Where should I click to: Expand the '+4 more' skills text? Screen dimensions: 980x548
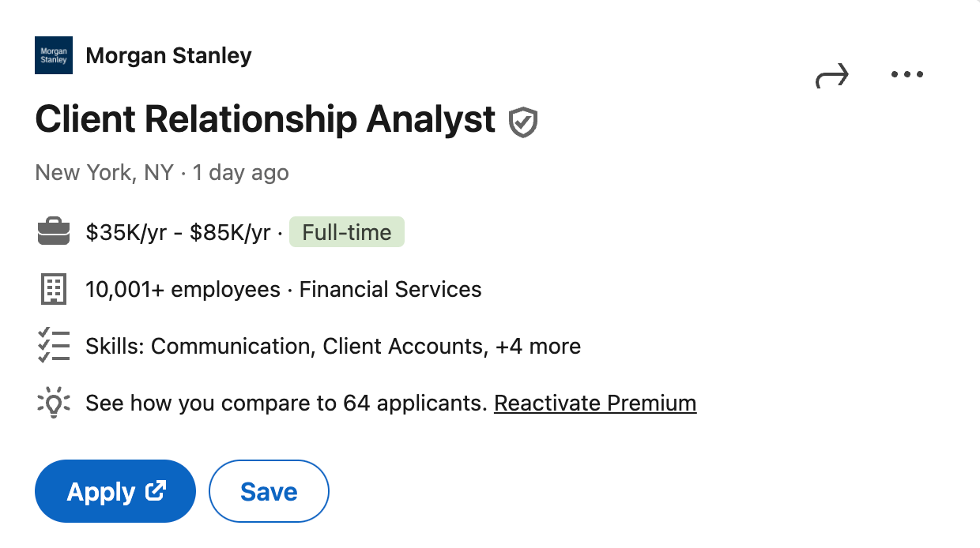click(538, 347)
